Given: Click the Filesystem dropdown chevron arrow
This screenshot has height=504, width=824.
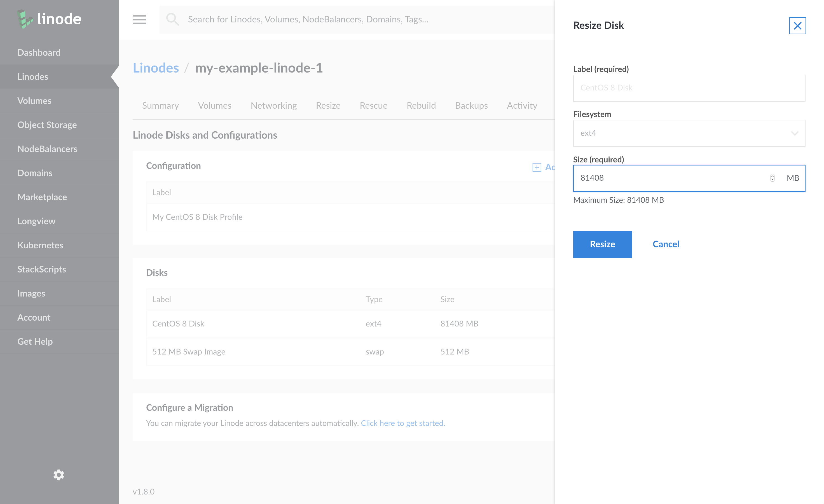Looking at the screenshot, I should tap(795, 133).
